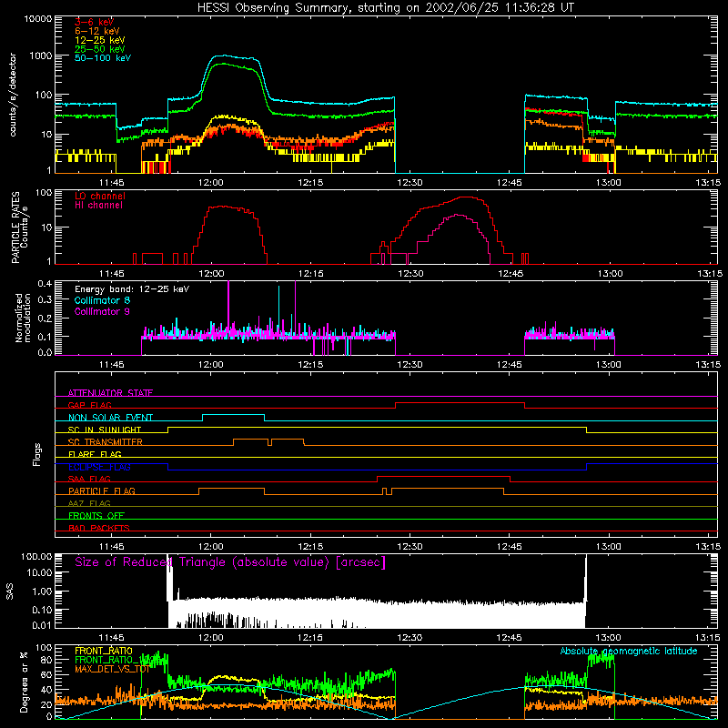The image size is (728, 728).
Task: Click the 'GAP_FLAG' flag label
Action: 89,405
